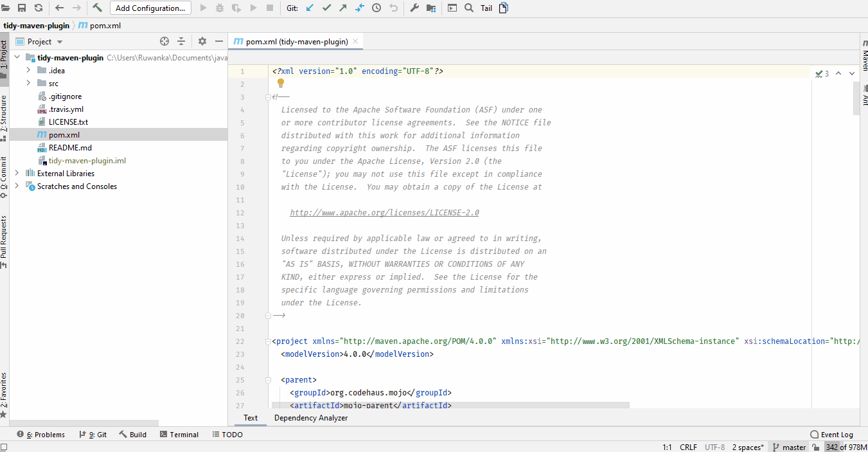Push commits with the Git up-right arrow icon
Screen dimensions: 868x452
point(343,8)
